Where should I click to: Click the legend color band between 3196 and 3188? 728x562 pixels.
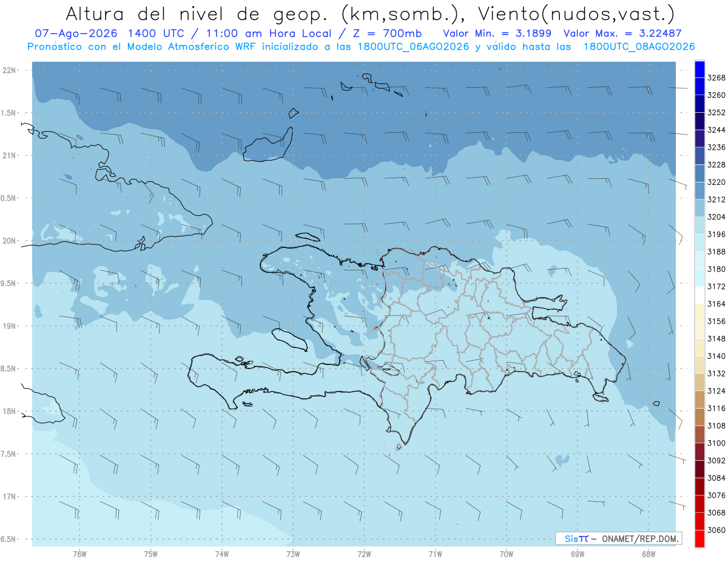[699, 243]
